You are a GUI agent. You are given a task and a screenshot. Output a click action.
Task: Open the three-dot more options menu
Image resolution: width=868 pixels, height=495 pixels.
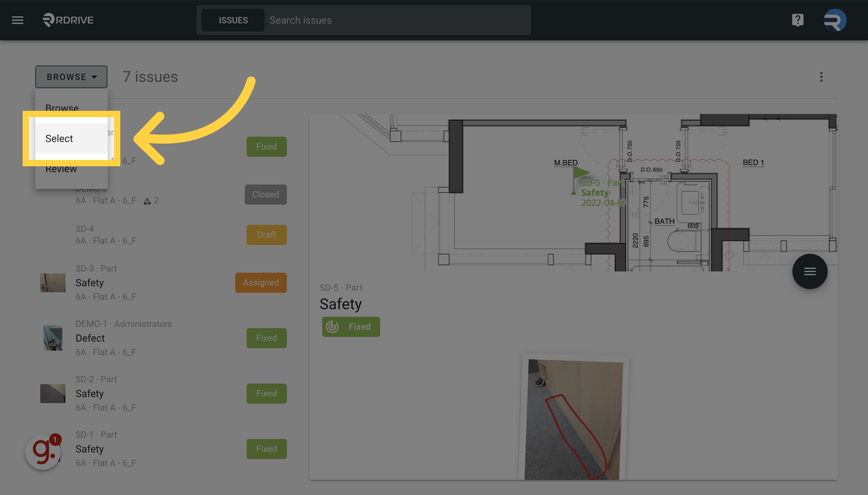(x=821, y=77)
